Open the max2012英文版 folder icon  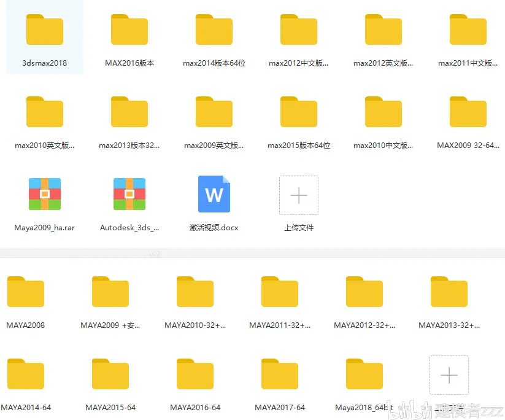tap(384, 29)
